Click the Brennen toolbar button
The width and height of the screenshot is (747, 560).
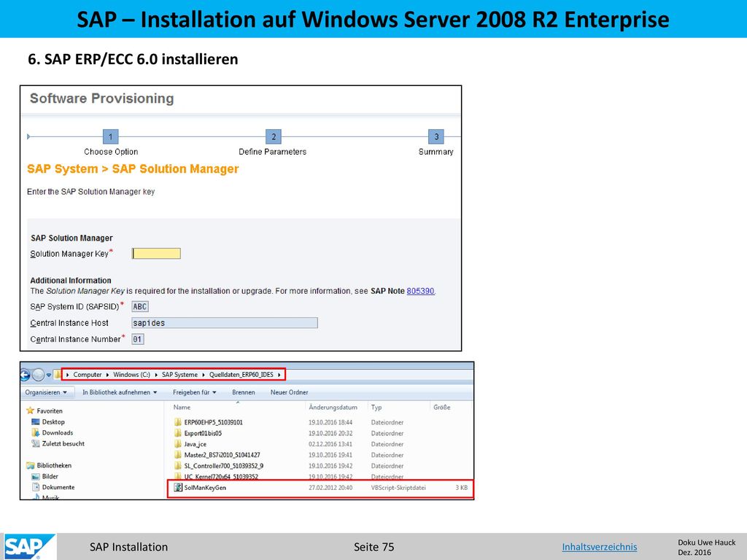[244, 392]
